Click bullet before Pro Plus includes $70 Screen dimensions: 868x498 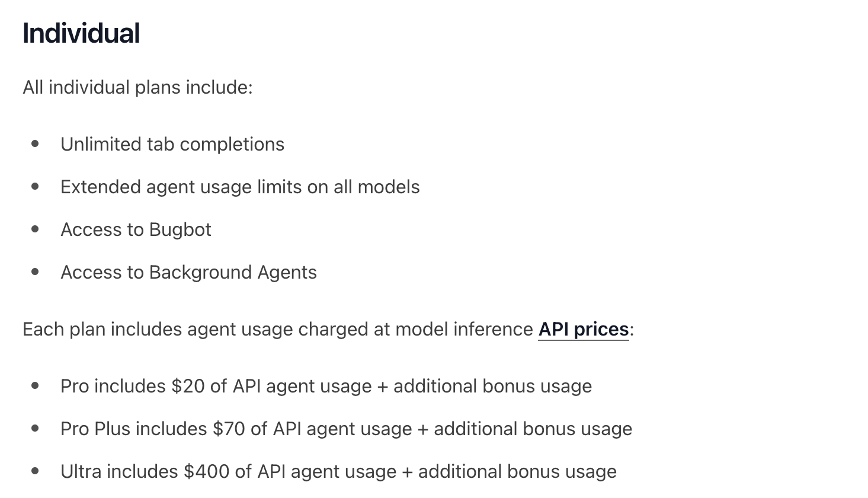click(x=36, y=428)
